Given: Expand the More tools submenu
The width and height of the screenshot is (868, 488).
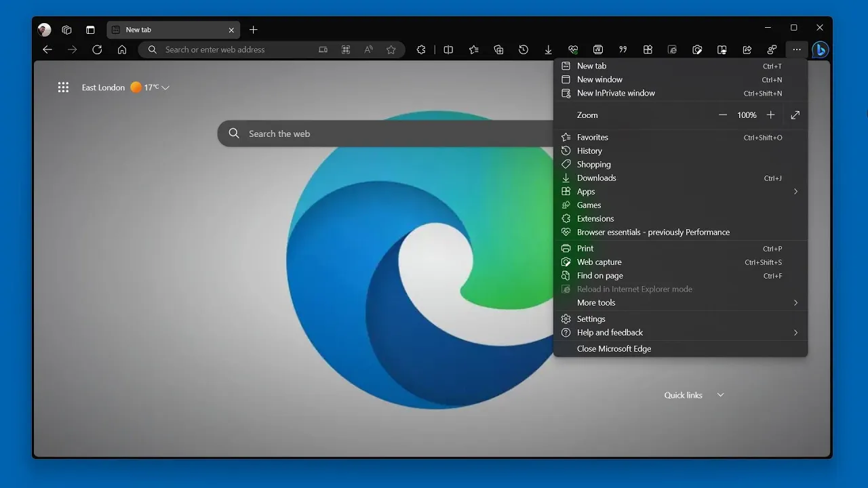Looking at the screenshot, I should (x=680, y=302).
